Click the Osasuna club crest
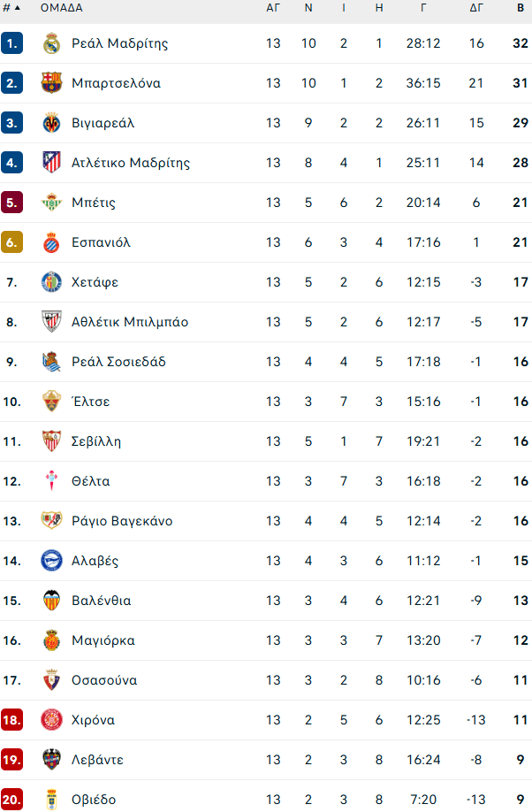The width and height of the screenshot is (532, 812). coord(51,679)
